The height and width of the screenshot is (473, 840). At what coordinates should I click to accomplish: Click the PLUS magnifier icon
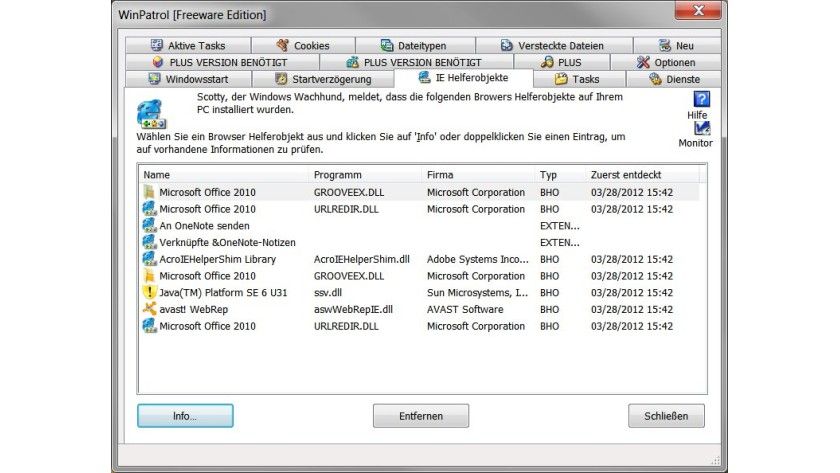[547, 62]
